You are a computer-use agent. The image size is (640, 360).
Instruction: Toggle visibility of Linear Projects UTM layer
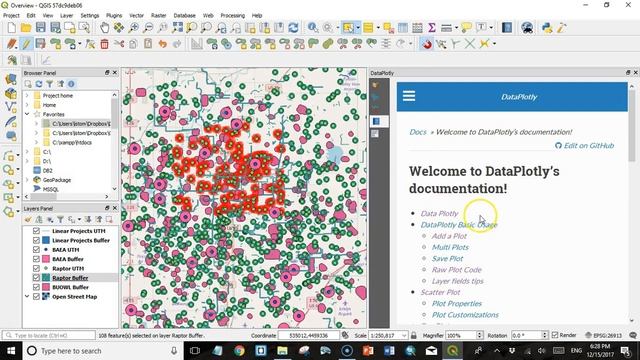coord(36,231)
